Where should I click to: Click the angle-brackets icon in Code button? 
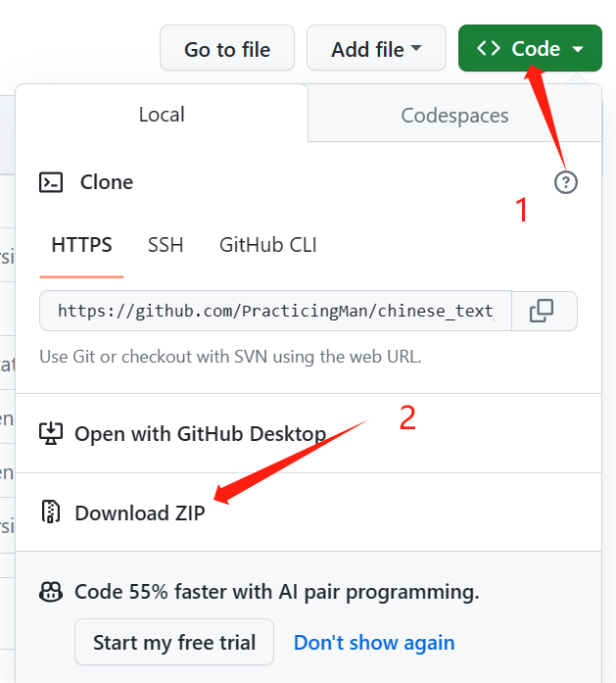pyautogui.click(x=488, y=48)
